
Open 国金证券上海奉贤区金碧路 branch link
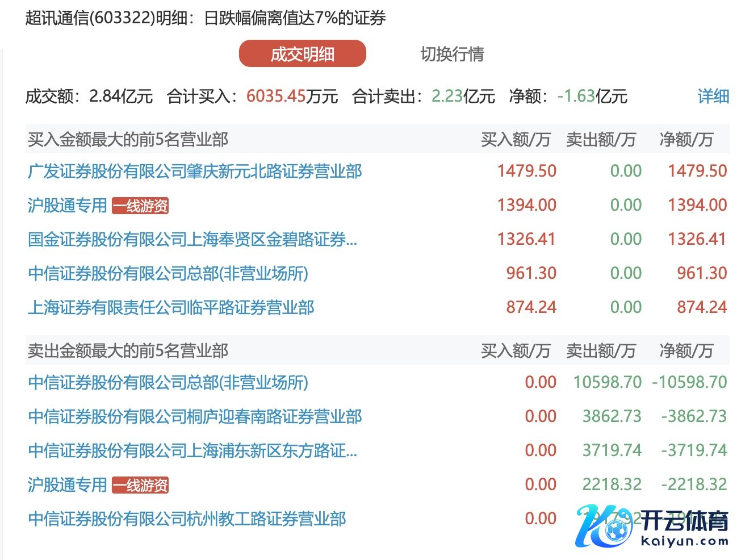(x=192, y=239)
